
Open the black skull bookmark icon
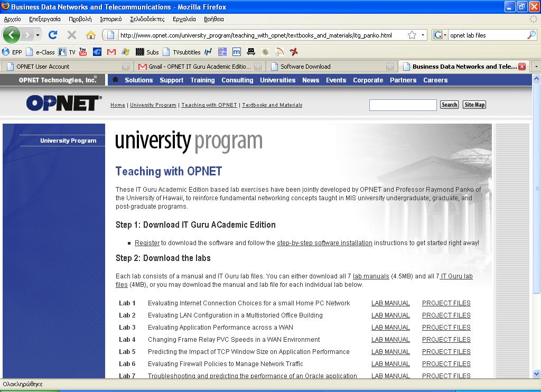pyautogui.click(x=251, y=52)
